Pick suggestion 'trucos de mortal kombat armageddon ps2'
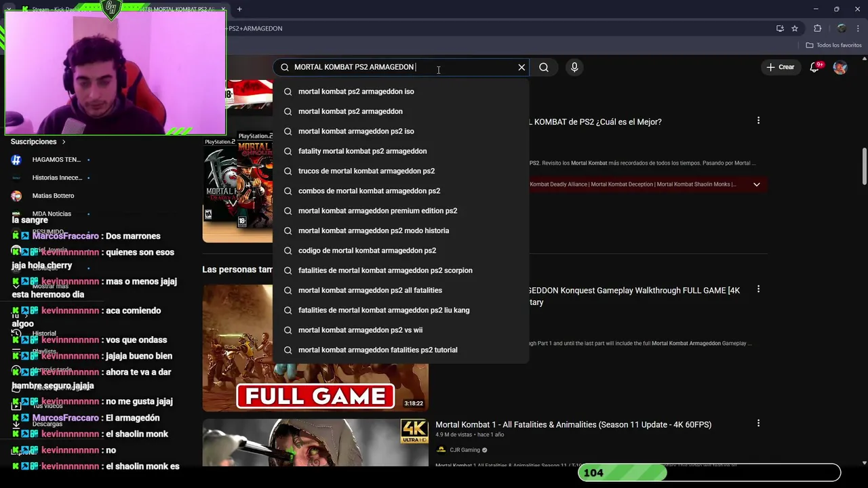Viewport: 868px width, 488px height. coord(401,171)
